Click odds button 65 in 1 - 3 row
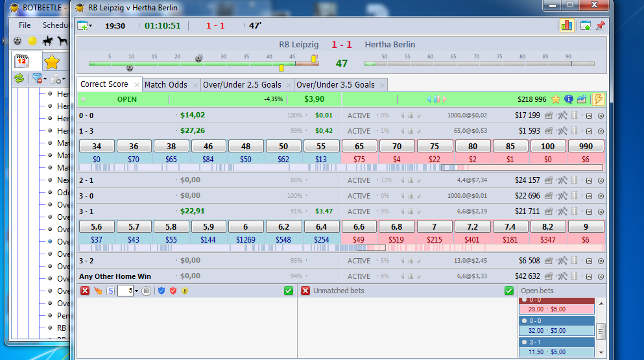Viewport: 644px width, 360px height. click(x=359, y=146)
